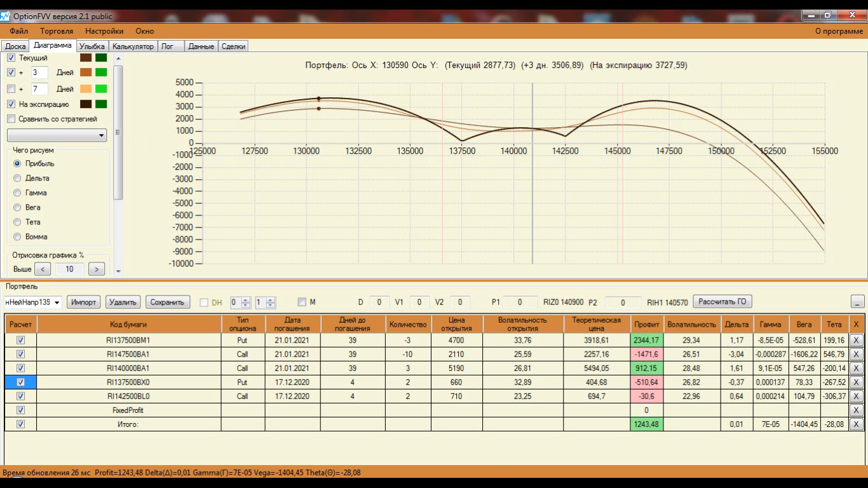Click the days input field showing 3
This screenshot has width=868, height=488.
click(x=39, y=72)
